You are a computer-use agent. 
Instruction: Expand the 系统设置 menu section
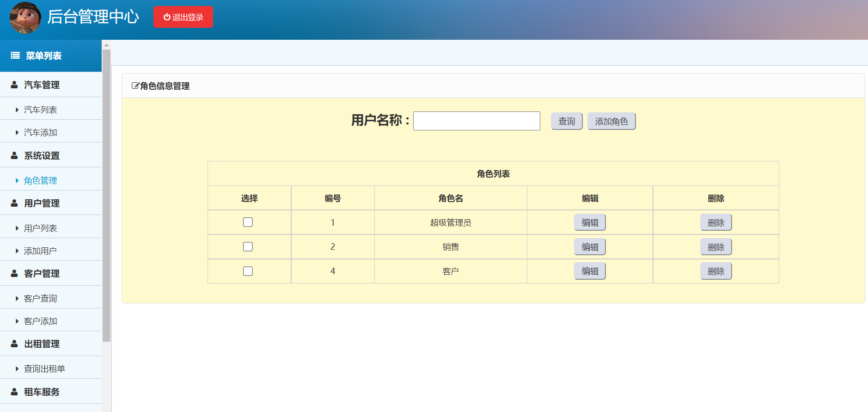[51, 156]
